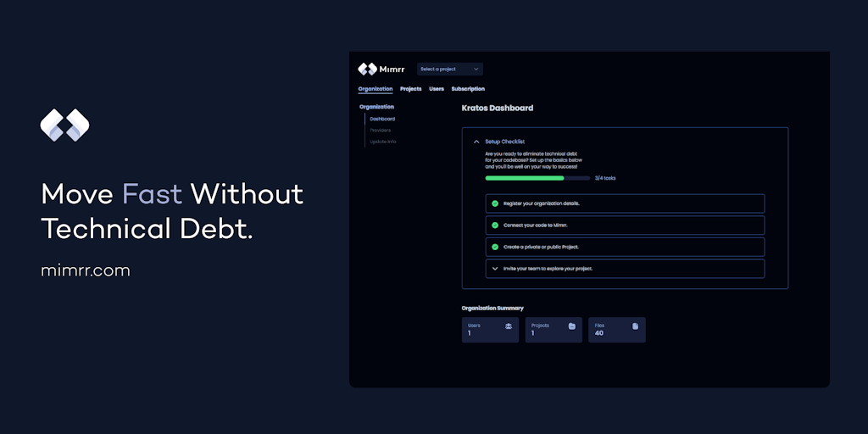Click the green check for Connect your code to Mimrr
Screen dimensions: 868x434
click(x=495, y=225)
